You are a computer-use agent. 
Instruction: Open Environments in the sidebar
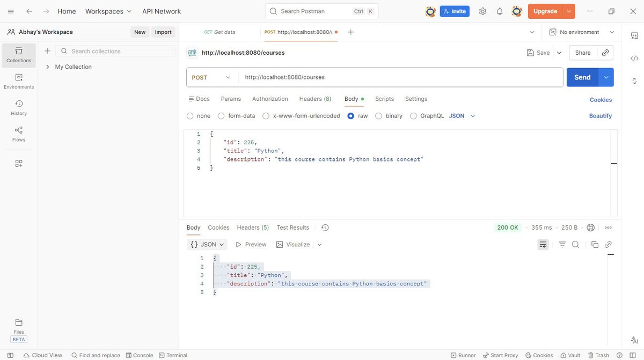click(x=19, y=82)
